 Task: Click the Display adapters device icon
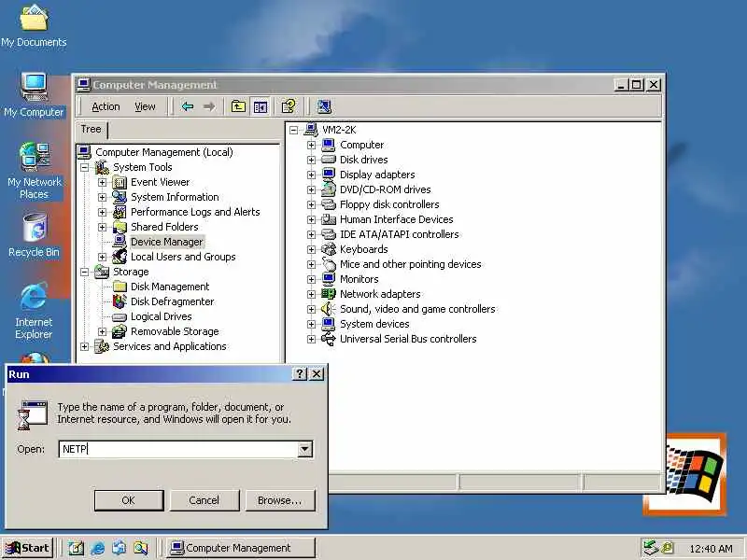coord(329,175)
